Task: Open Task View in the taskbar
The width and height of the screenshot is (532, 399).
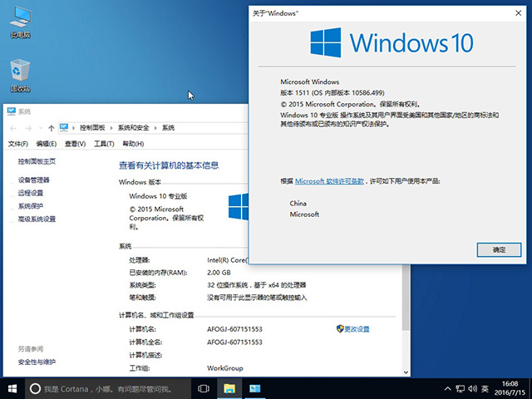Action: click(x=204, y=388)
